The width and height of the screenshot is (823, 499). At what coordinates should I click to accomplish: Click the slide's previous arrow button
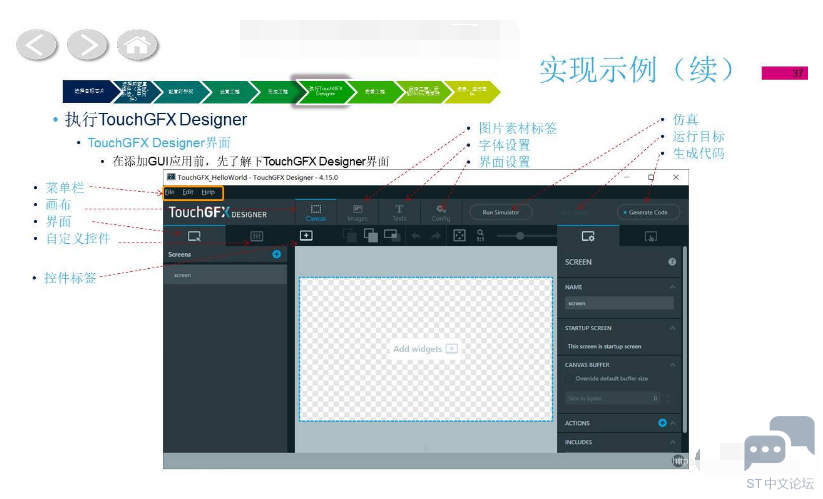coord(36,45)
